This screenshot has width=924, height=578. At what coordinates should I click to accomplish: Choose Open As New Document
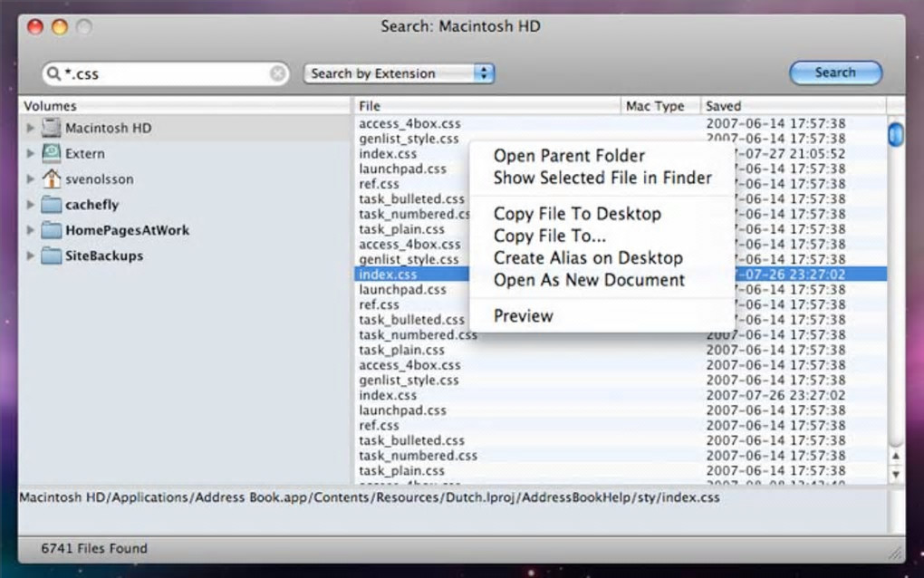coord(602,280)
